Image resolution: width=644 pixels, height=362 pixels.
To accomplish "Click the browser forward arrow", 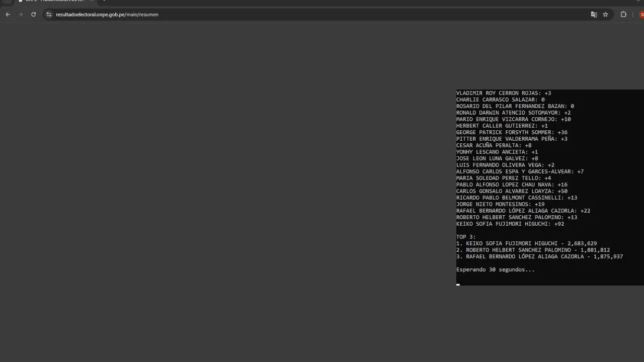I will click(21, 15).
